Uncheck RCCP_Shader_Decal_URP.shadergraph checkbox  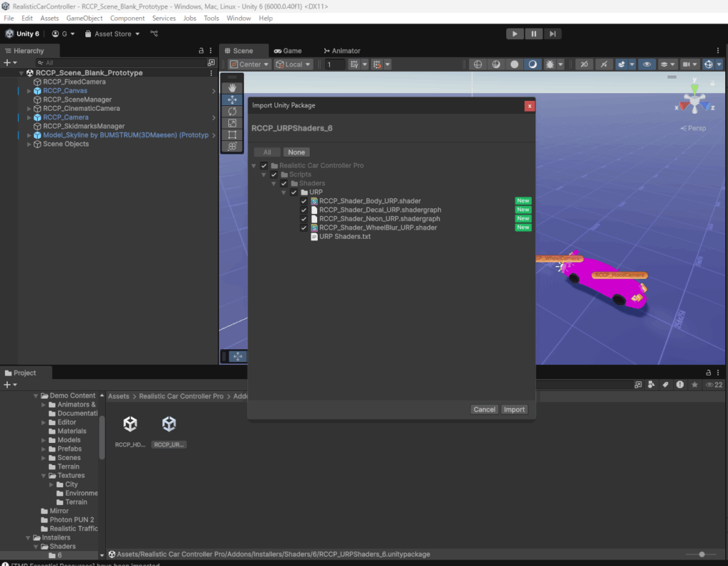(304, 210)
